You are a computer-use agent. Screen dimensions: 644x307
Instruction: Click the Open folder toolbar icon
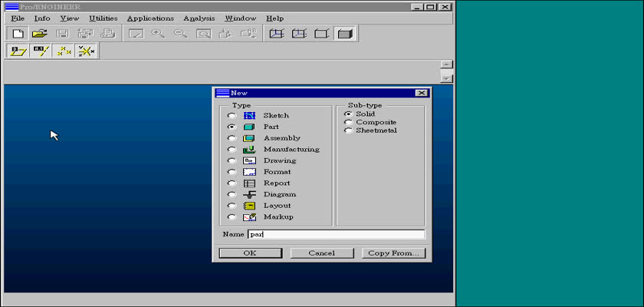click(40, 34)
